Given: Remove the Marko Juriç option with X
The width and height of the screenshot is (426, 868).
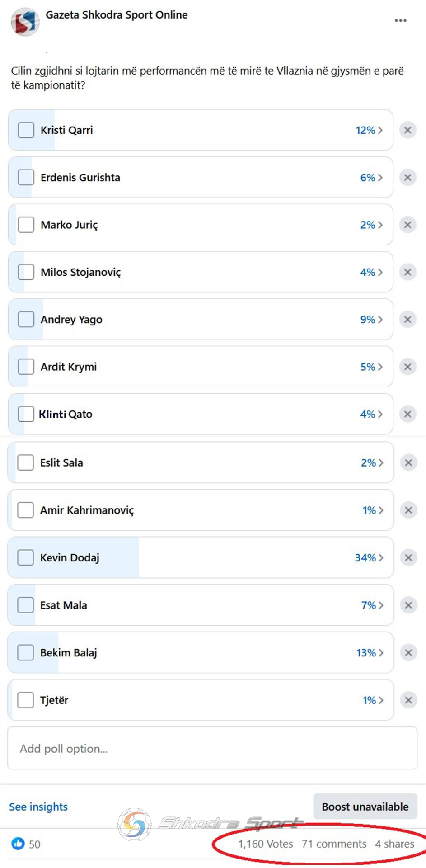Looking at the screenshot, I should click(x=407, y=225).
